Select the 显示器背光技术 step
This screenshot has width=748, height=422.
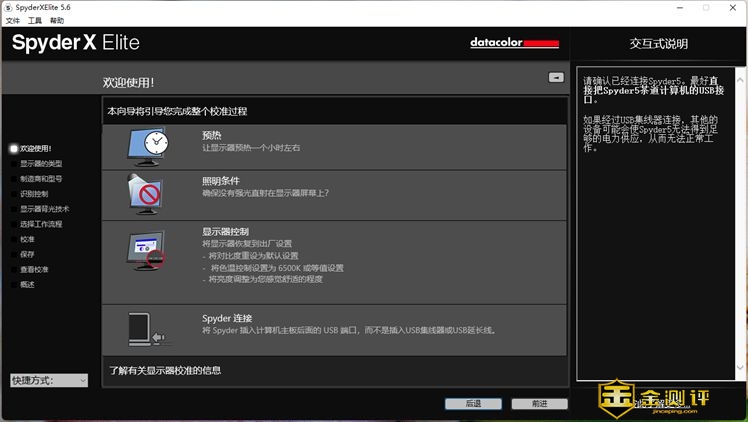click(x=44, y=209)
